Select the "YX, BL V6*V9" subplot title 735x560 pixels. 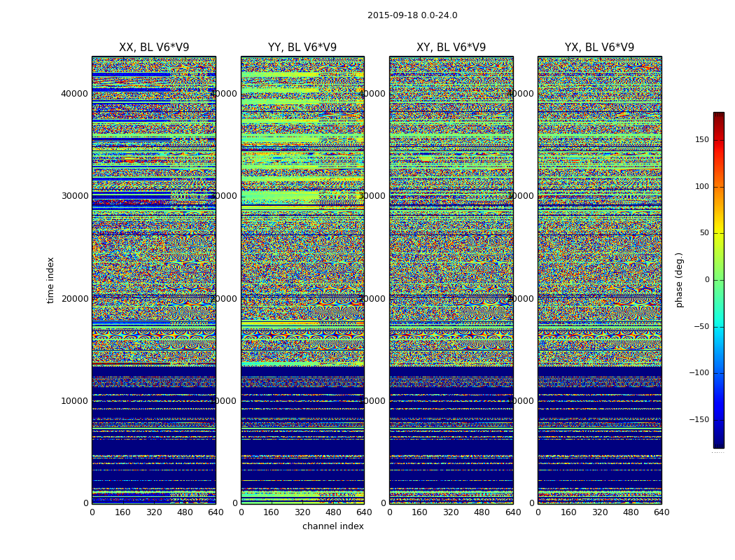click(x=599, y=48)
